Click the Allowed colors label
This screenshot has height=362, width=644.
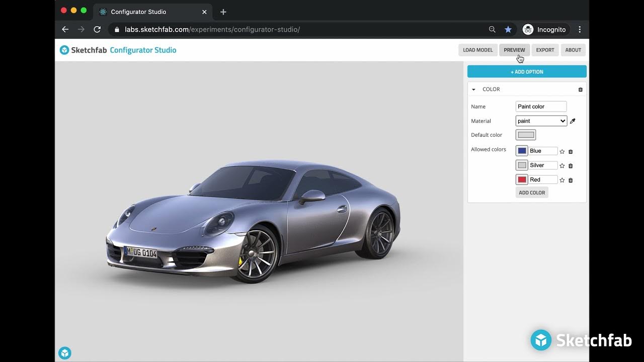point(489,149)
